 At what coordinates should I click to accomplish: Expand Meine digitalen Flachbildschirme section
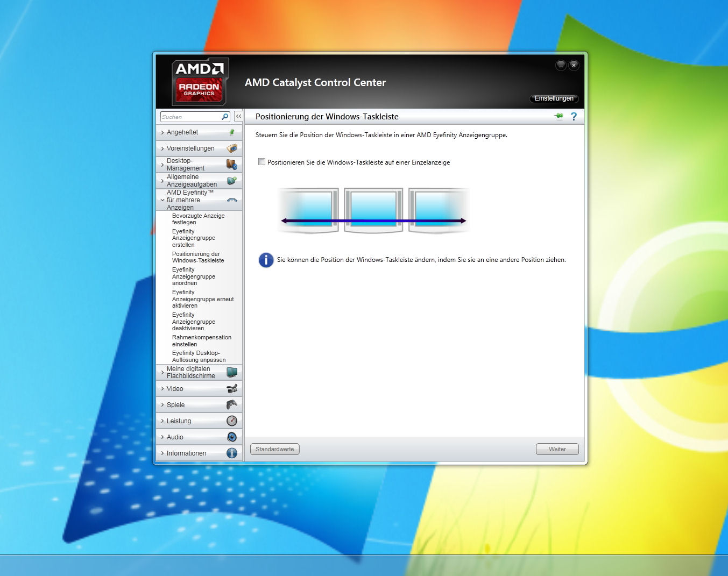200,372
